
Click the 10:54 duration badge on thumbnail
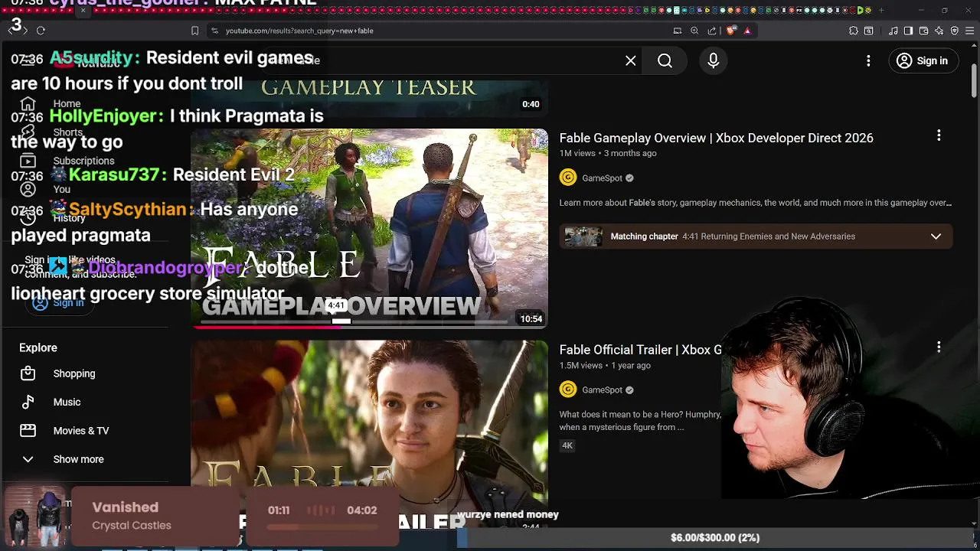(531, 318)
